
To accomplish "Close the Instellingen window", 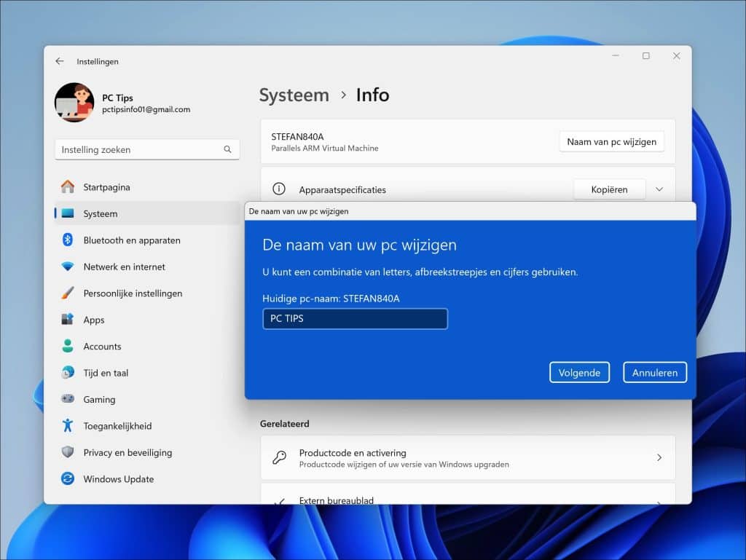I will [677, 55].
